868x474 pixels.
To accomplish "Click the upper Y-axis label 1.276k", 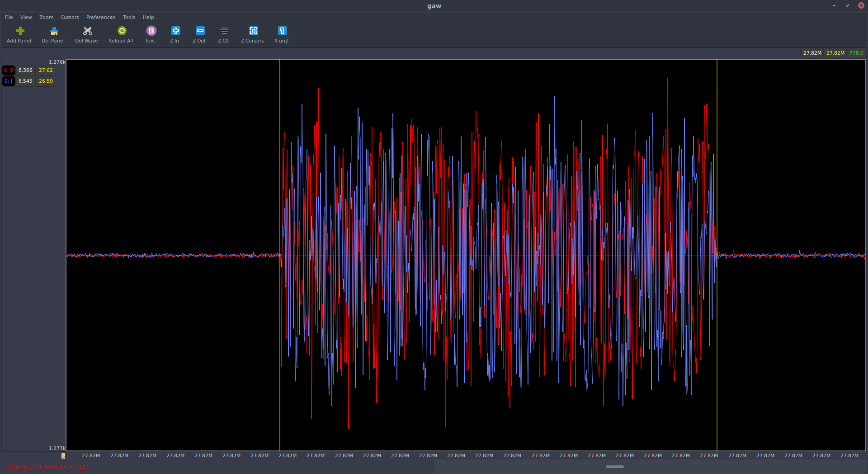I will [x=57, y=62].
